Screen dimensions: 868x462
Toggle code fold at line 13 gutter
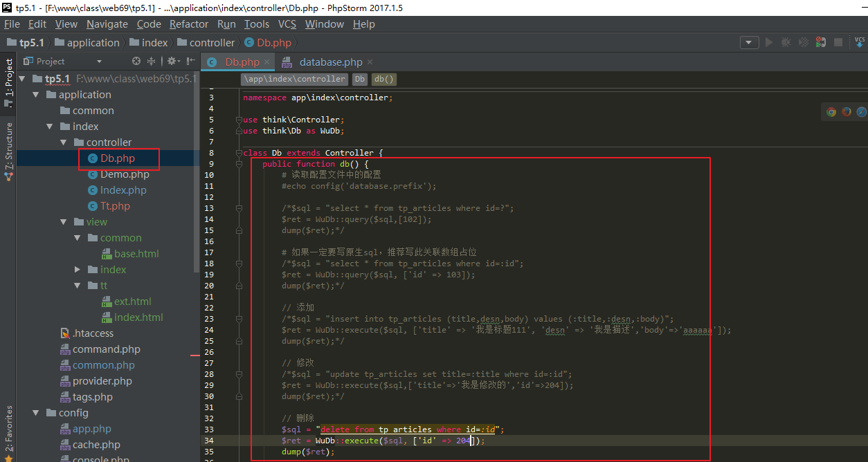[x=239, y=208]
